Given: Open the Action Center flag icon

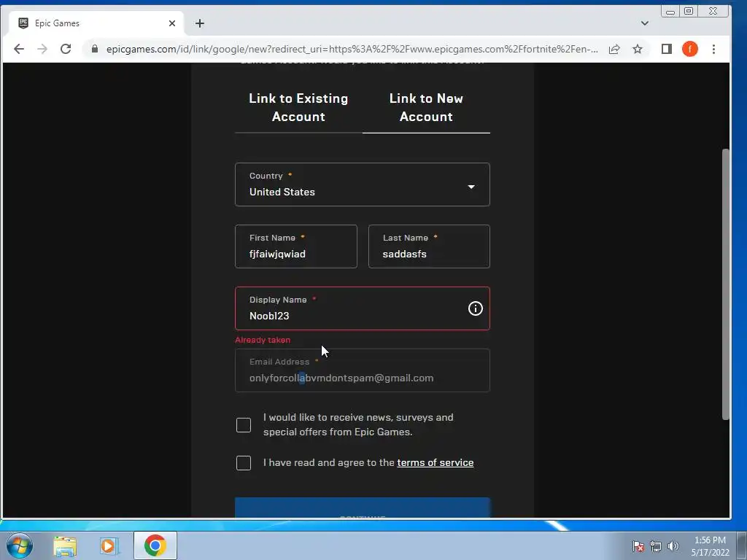Looking at the screenshot, I should click(x=638, y=546).
